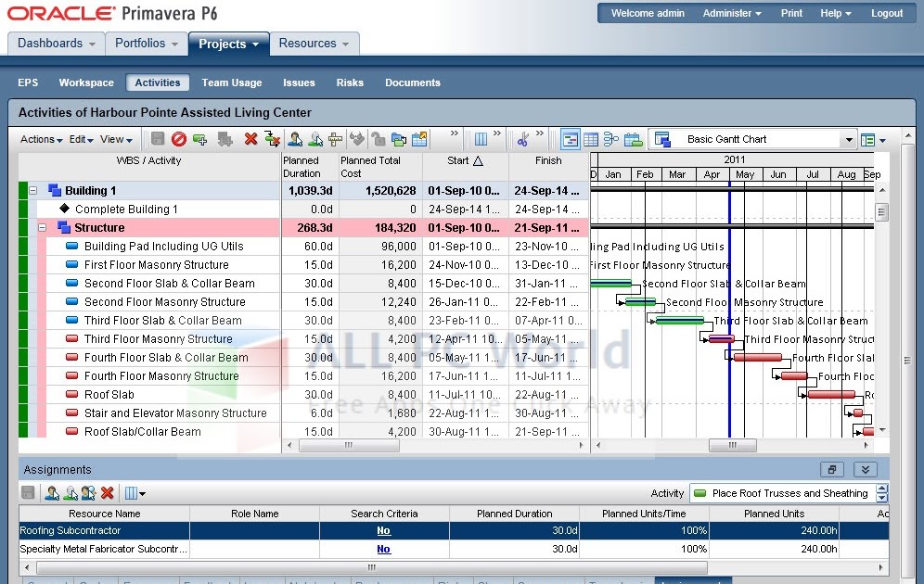Open the Issues page
Screen dimensions: 924x584
click(299, 83)
